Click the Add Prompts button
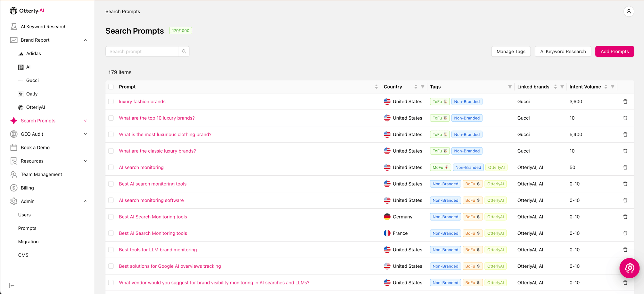Screen dimensions: 644x294 [615, 51]
